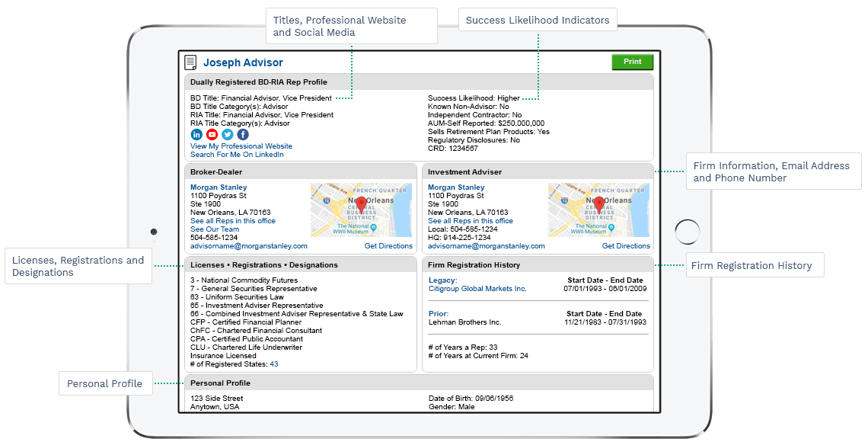Image resolution: width=868 pixels, height=442 pixels.
Task: Open Citigroup Global Markets Inc. link
Action: coord(477,289)
